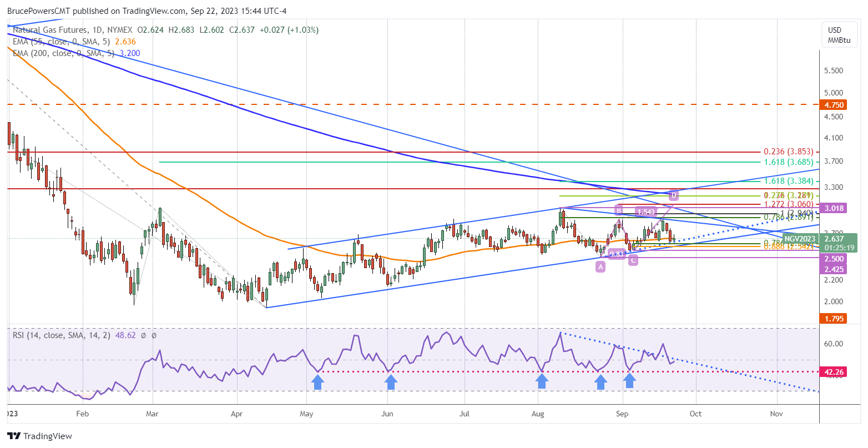
Task: Click the NGV2023 symbol tag on the price axis
Action: click(x=800, y=238)
